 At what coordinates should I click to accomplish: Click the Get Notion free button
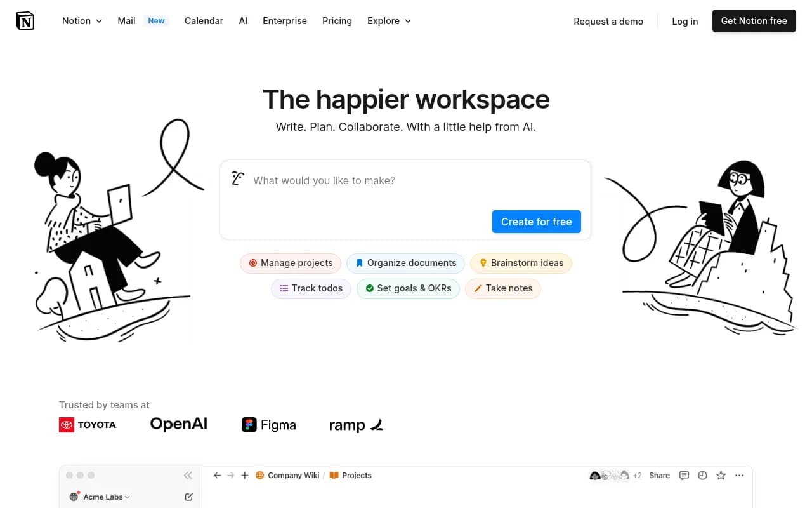click(754, 21)
